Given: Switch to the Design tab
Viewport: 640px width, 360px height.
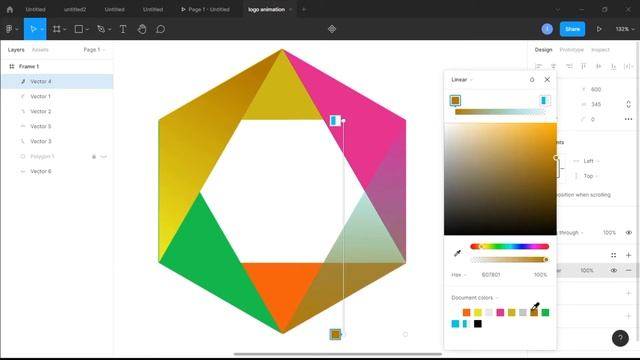Looking at the screenshot, I should pyautogui.click(x=543, y=50).
